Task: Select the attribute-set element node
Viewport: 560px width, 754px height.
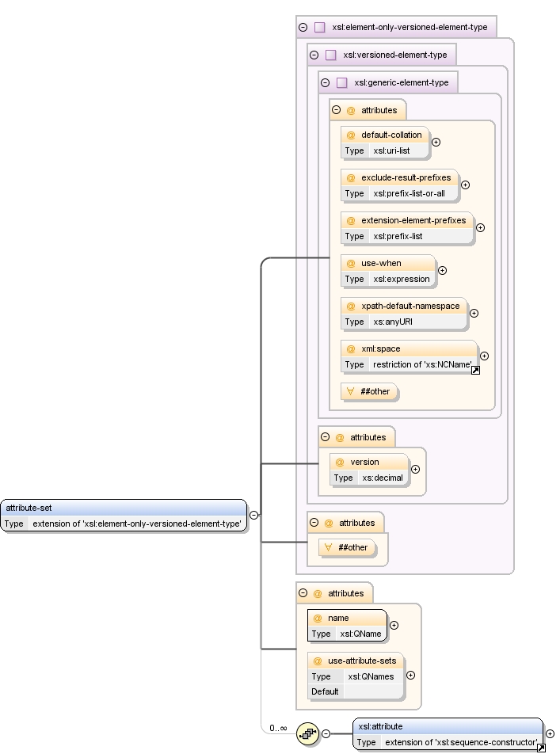Action: pos(124,516)
